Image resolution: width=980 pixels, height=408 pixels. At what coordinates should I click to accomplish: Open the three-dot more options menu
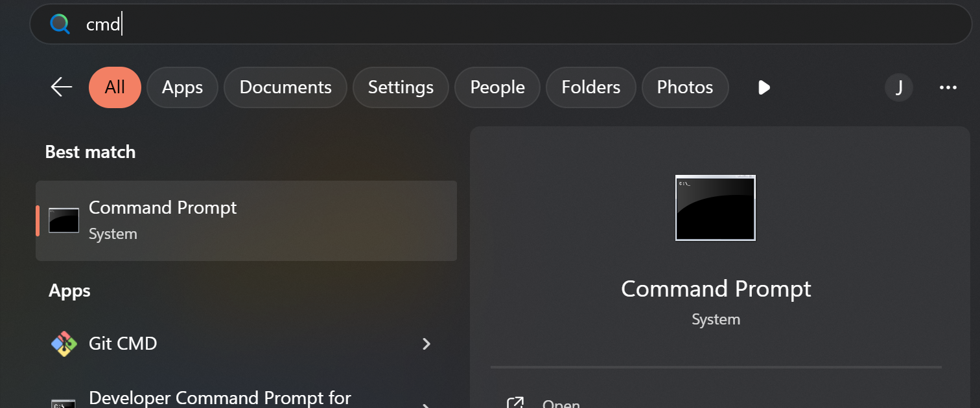[x=948, y=87]
